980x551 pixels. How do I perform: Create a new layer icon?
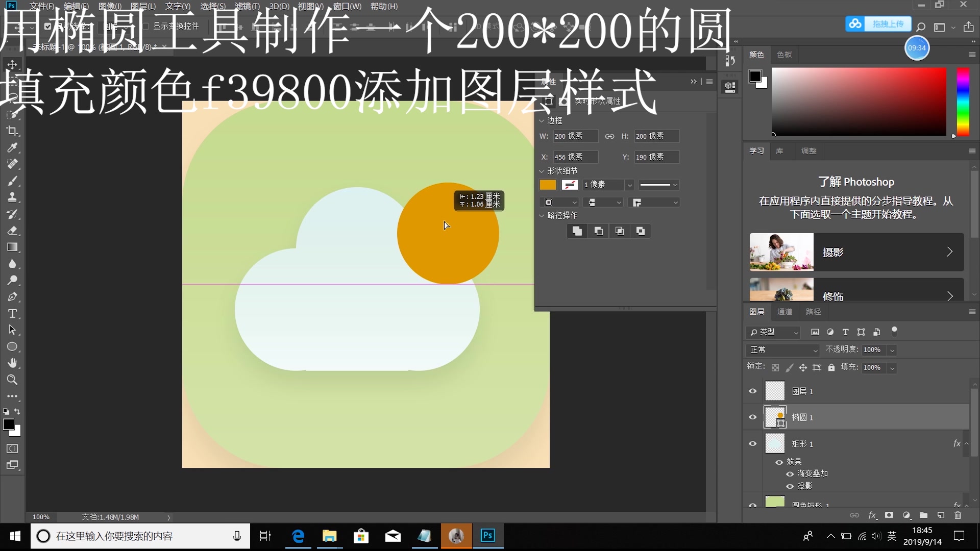click(941, 516)
